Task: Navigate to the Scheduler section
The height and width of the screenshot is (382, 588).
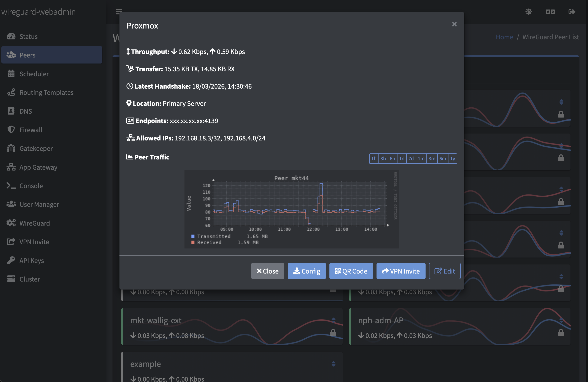Action: [x=34, y=74]
